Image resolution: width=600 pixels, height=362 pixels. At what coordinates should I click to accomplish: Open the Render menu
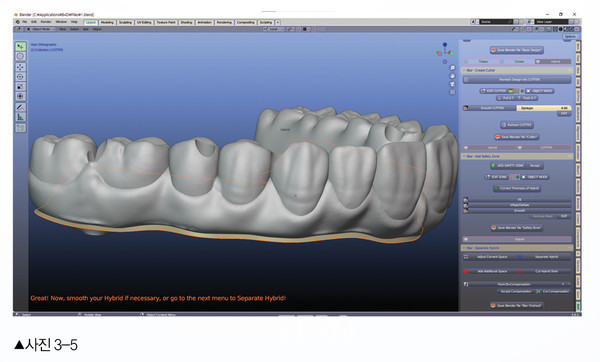[x=46, y=22]
